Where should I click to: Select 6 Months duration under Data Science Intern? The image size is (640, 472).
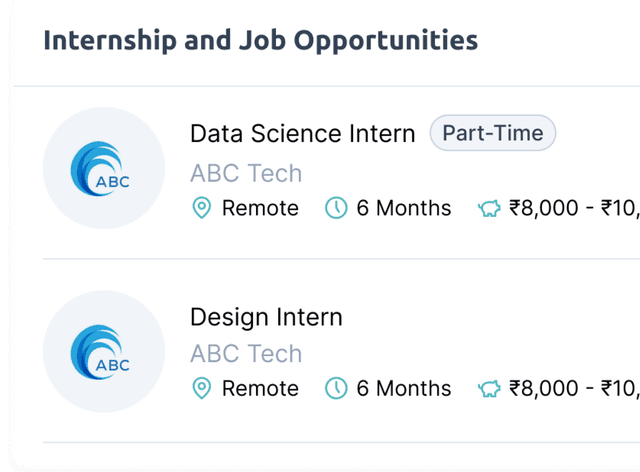click(404, 208)
